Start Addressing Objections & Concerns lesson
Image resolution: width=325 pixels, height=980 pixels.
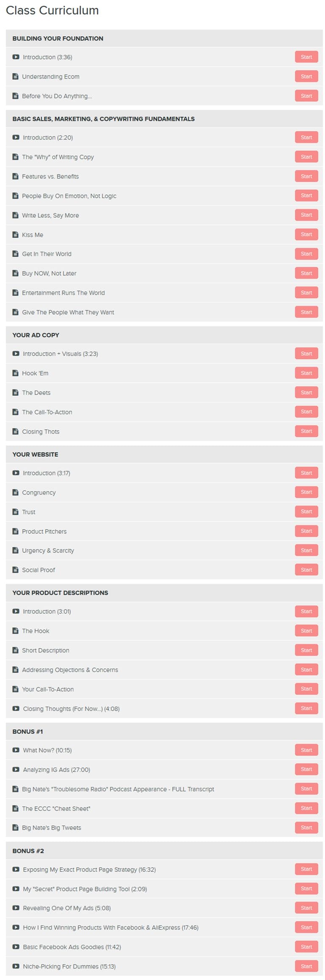pyautogui.click(x=306, y=669)
